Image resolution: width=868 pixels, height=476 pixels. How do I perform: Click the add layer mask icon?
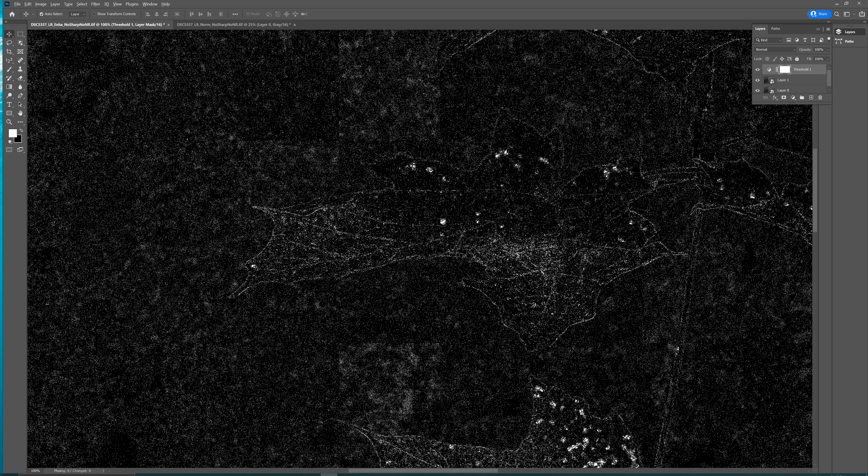(x=784, y=97)
